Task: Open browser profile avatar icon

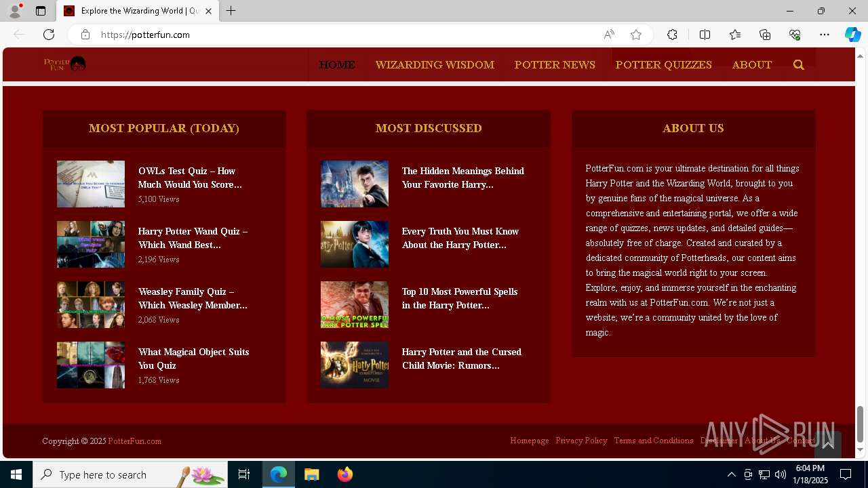Action: click(x=15, y=11)
